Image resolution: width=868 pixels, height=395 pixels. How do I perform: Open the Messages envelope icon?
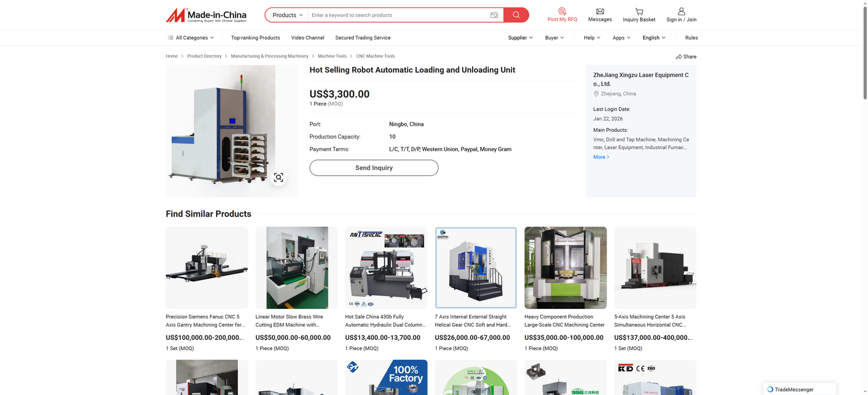click(x=599, y=11)
